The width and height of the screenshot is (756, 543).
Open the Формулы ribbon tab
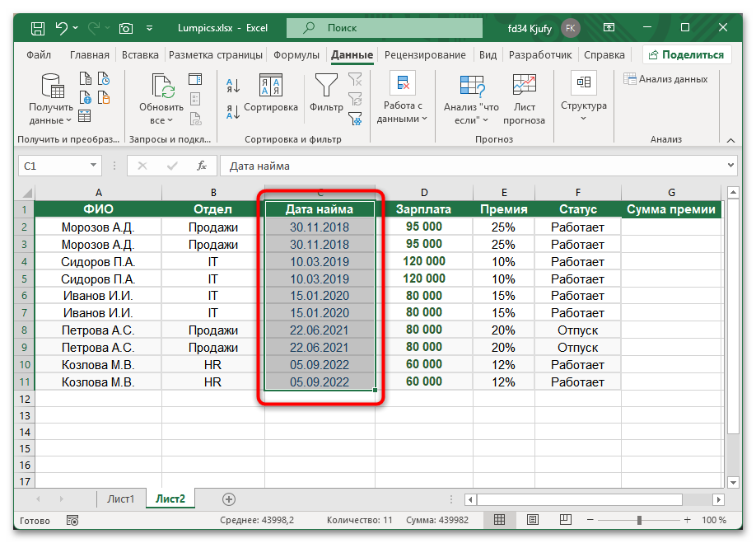click(x=296, y=55)
